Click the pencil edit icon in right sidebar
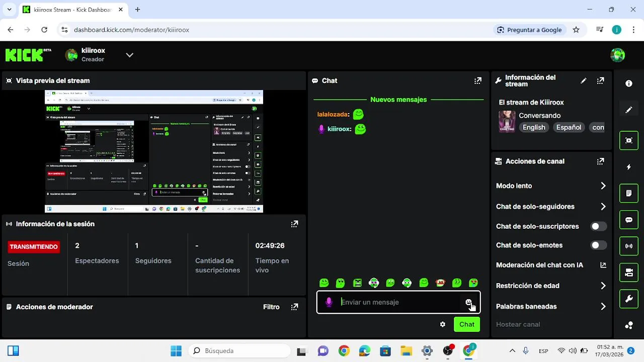Screen dimensions: 644x362 pos(629,110)
